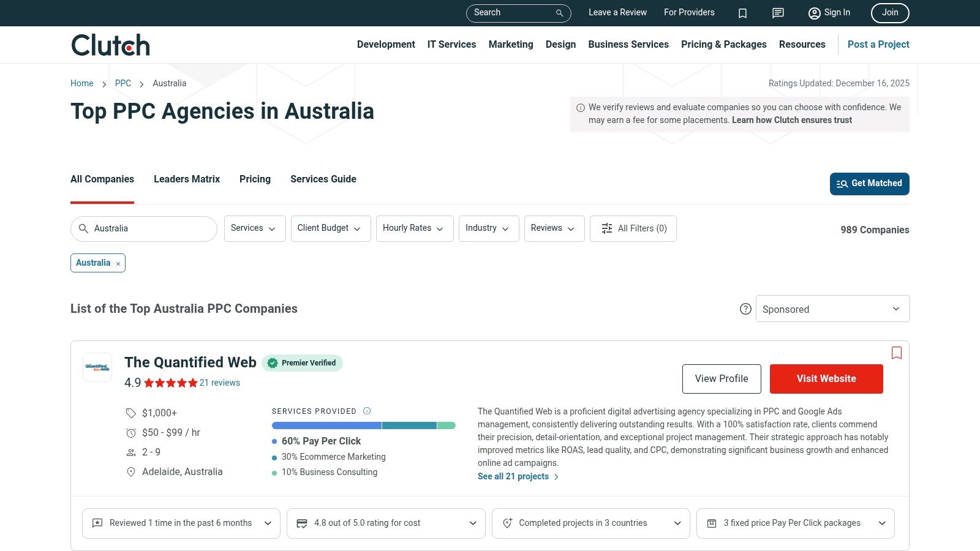The height and width of the screenshot is (551, 980).
Task: Open All Filters with the sliders icon
Action: tap(606, 228)
